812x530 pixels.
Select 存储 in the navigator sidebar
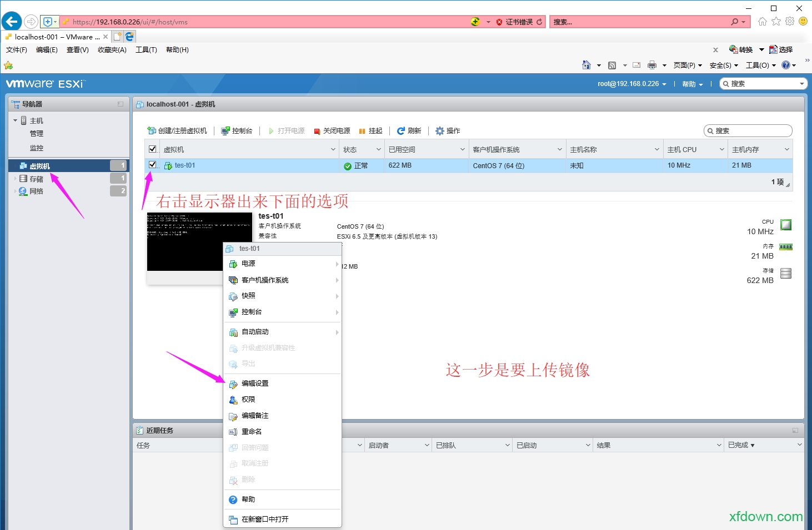36,179
